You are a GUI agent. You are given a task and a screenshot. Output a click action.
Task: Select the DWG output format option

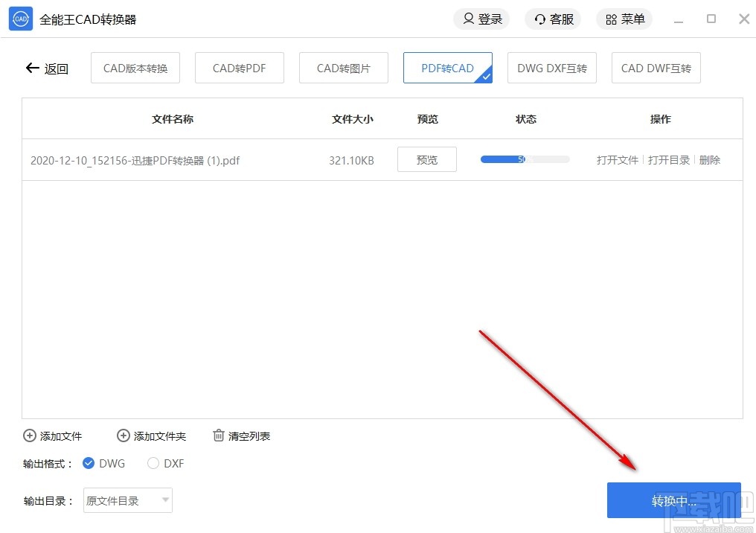pos(90,463)
